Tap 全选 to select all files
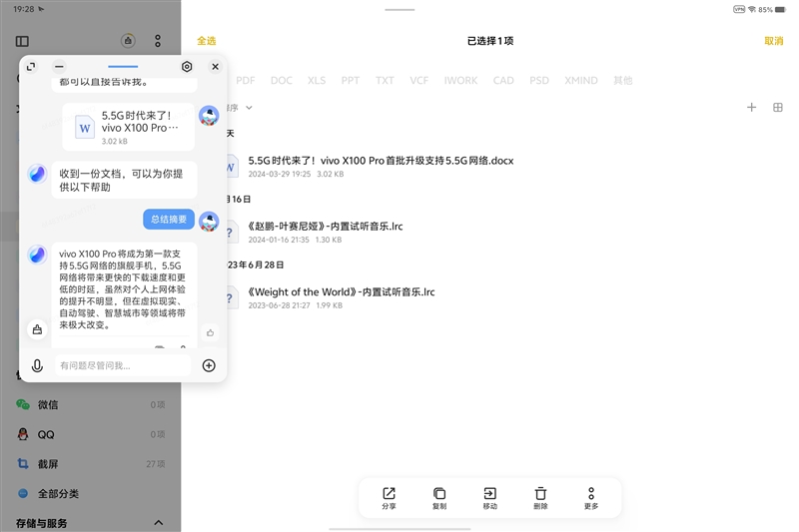799x532 pixels. 206,41
